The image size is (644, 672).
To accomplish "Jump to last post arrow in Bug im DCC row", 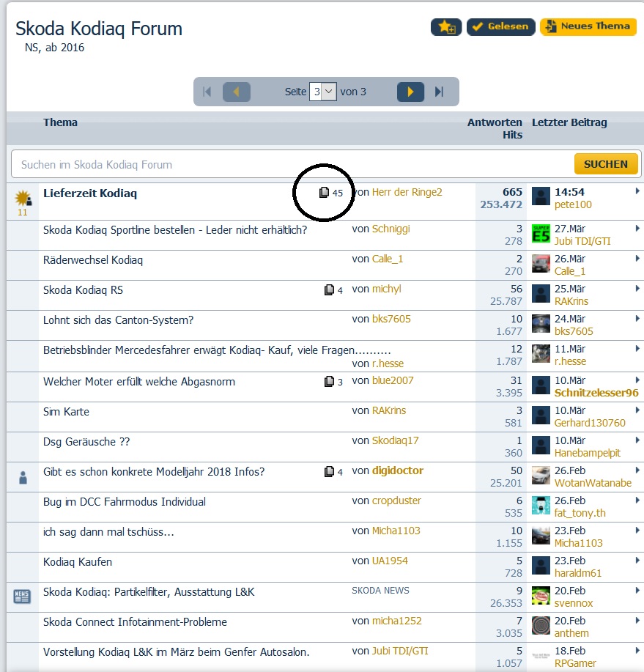I will tap(637, 500).
